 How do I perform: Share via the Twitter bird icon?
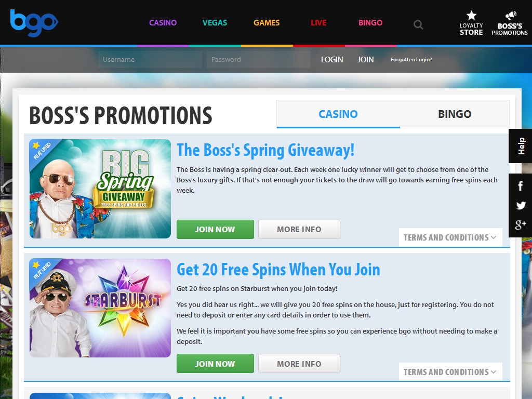521,205
